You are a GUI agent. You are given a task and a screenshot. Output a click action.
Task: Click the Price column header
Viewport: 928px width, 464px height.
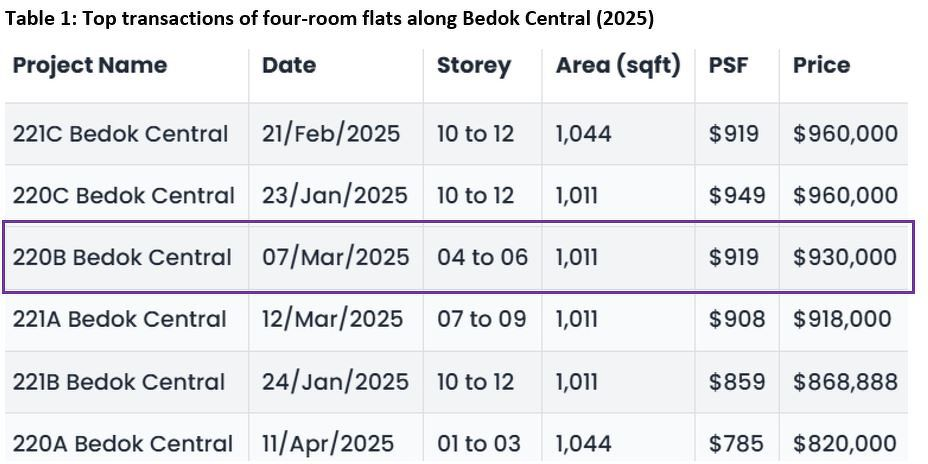pyautogui.click(x=821, y=65)
